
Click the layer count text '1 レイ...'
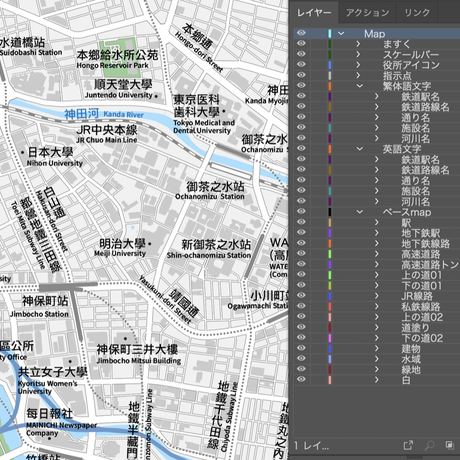pyautogui.click(x=311, y=445)
